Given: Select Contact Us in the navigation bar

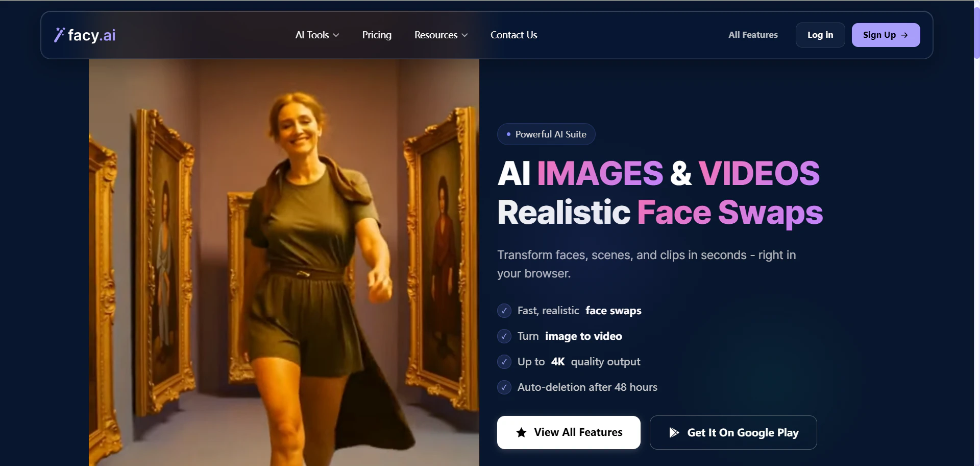Looking at the screenshot, I should pyautogui.click(x=513, y=35).
